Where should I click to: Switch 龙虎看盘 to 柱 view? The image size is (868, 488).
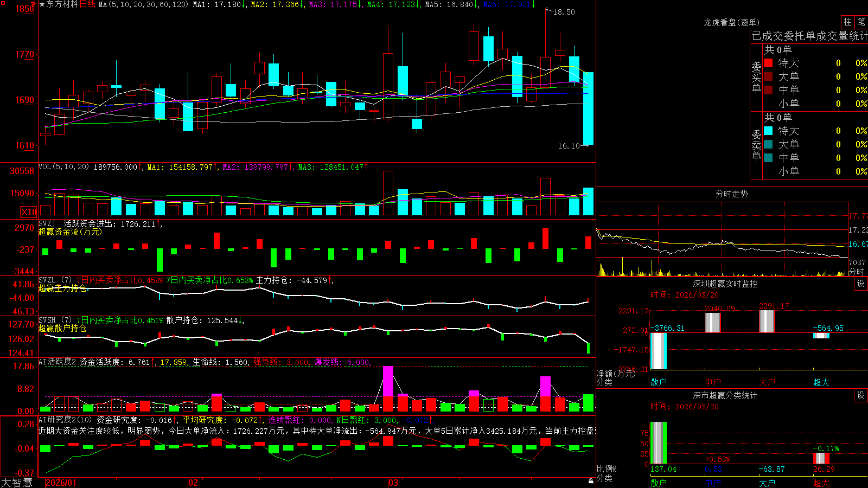tap(847, 22)
